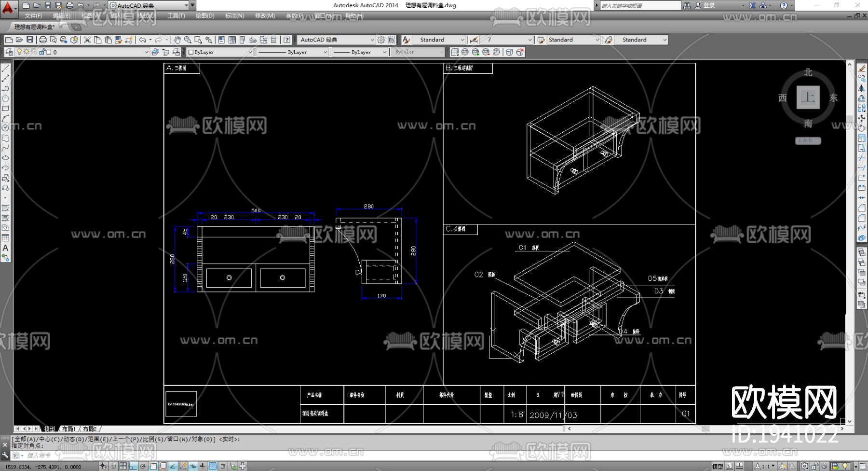The height and width of the screenshot is (471, 868).
Task: Click the vertical scrollbar down arrow
Action: point(850,421)
